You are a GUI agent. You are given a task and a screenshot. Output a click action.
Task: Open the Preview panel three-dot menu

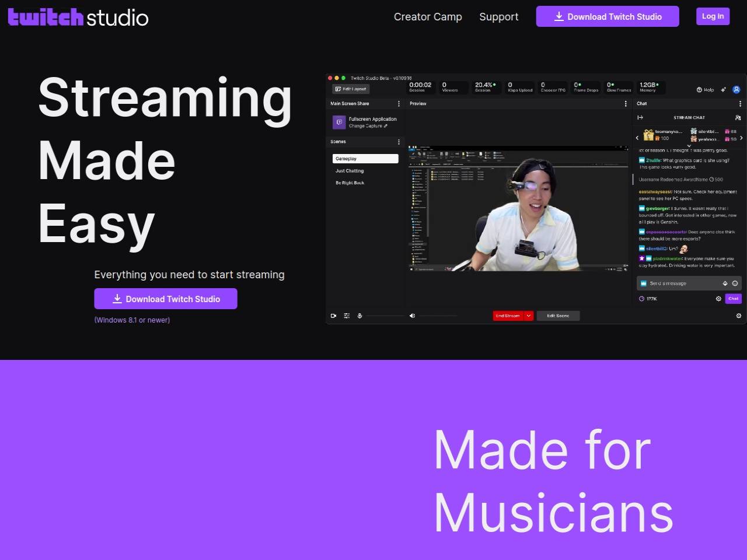[626, 104]
